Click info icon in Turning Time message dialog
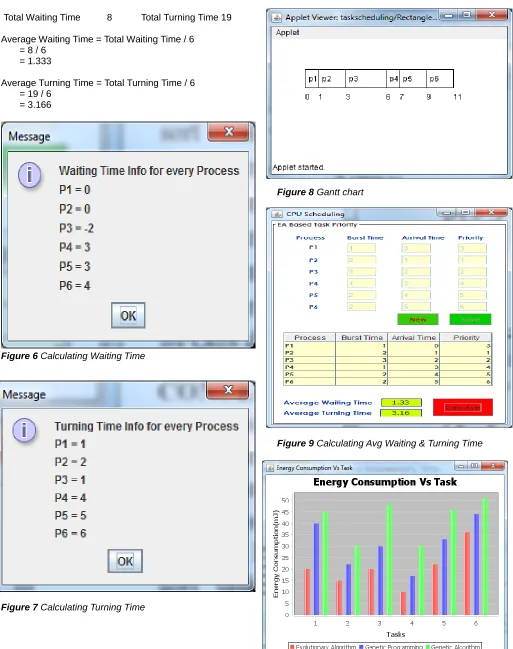This screenshot has height=649, width=513. click(24, 430)
